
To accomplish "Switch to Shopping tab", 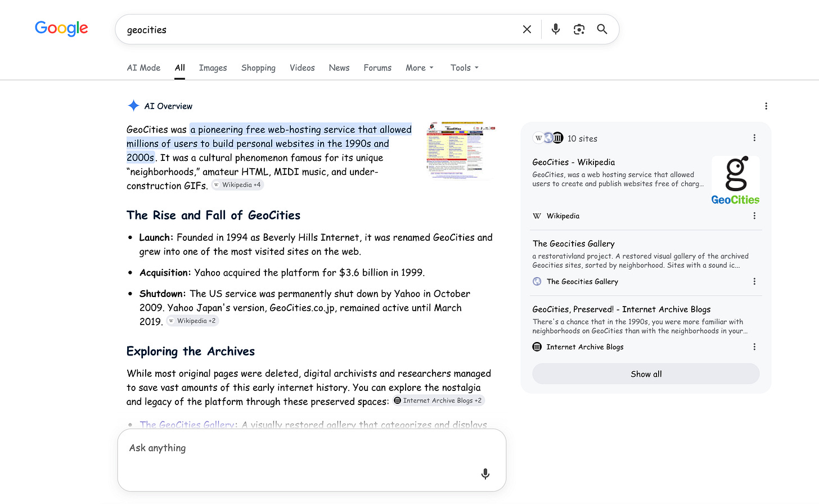I will coord(258,67).
